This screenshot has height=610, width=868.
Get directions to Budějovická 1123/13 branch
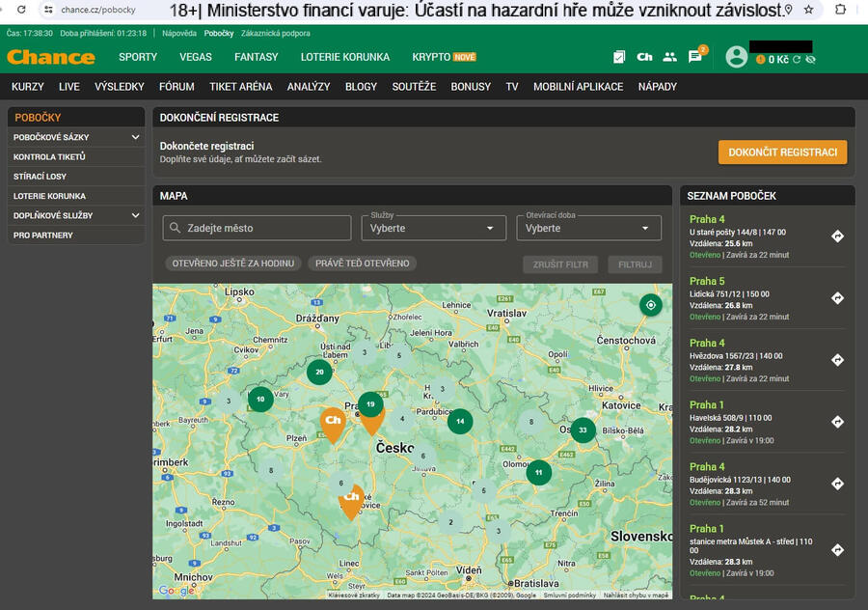point(837,484)
